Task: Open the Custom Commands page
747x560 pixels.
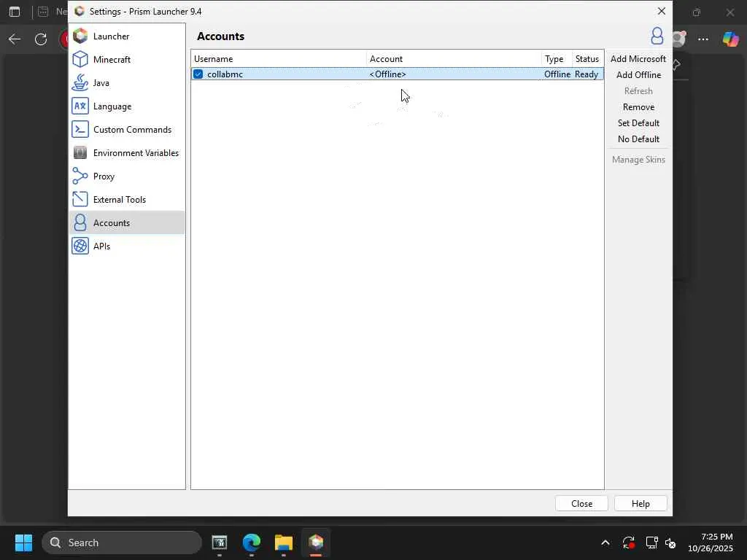Action: (127, 130)
